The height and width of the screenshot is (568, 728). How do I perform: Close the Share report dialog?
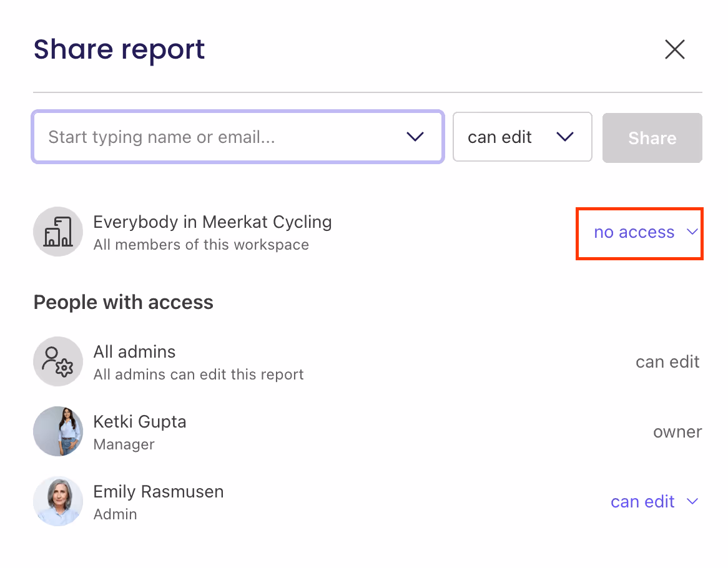674,49
